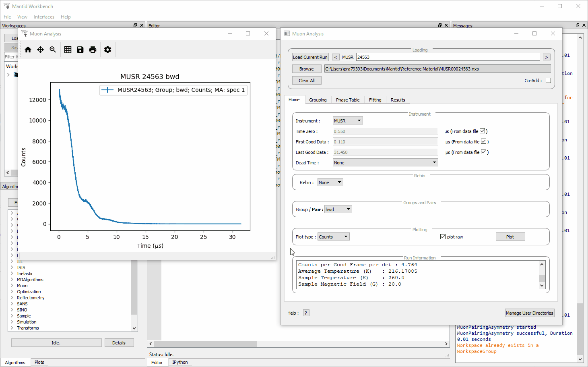The image size is (588, 367).
Task: Click the run number input field
Action: click(448, 57)
